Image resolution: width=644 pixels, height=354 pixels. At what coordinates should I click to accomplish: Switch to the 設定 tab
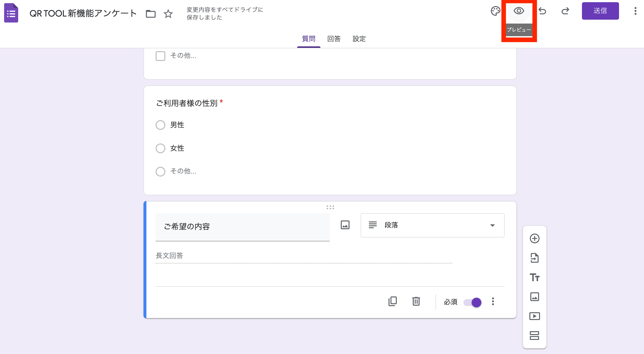[x=359, y=39]
